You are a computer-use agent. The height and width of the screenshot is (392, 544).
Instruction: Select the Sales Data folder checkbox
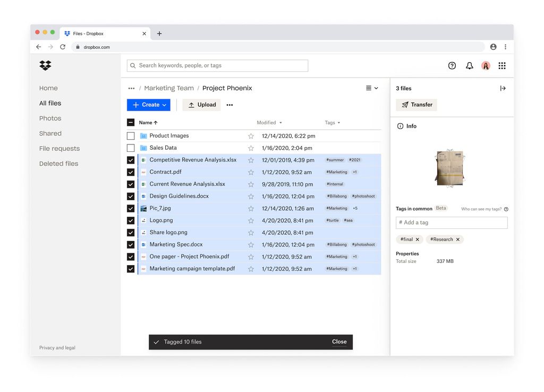click(130, 147)
